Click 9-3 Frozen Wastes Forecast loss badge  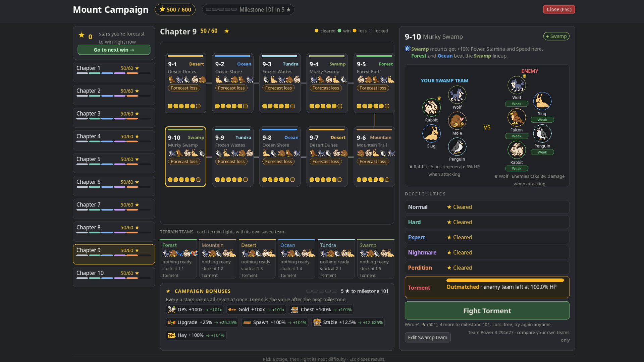click(278, 88)
